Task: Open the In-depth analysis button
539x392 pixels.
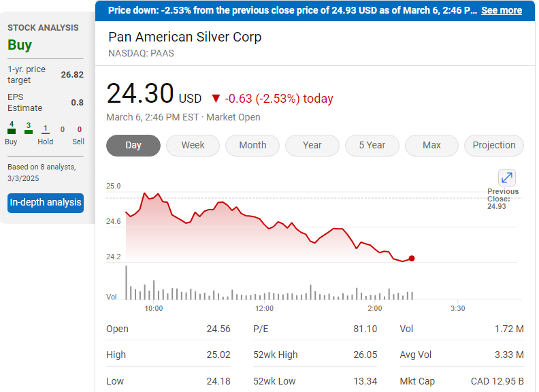Action: 46,203
